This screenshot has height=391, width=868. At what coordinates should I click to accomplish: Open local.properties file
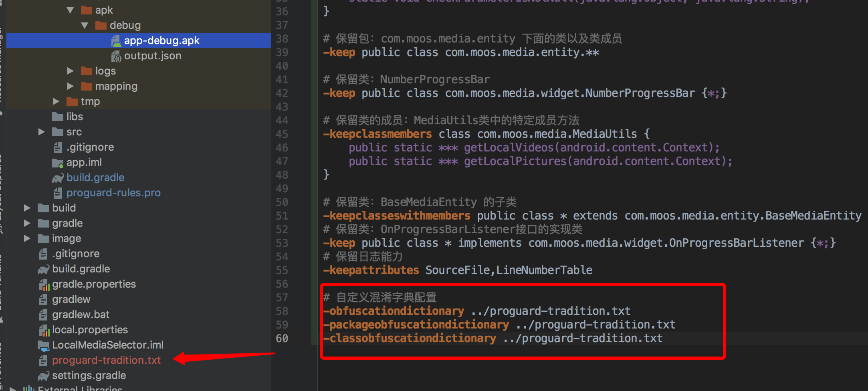pyautogui.click(x=90, y=330)
